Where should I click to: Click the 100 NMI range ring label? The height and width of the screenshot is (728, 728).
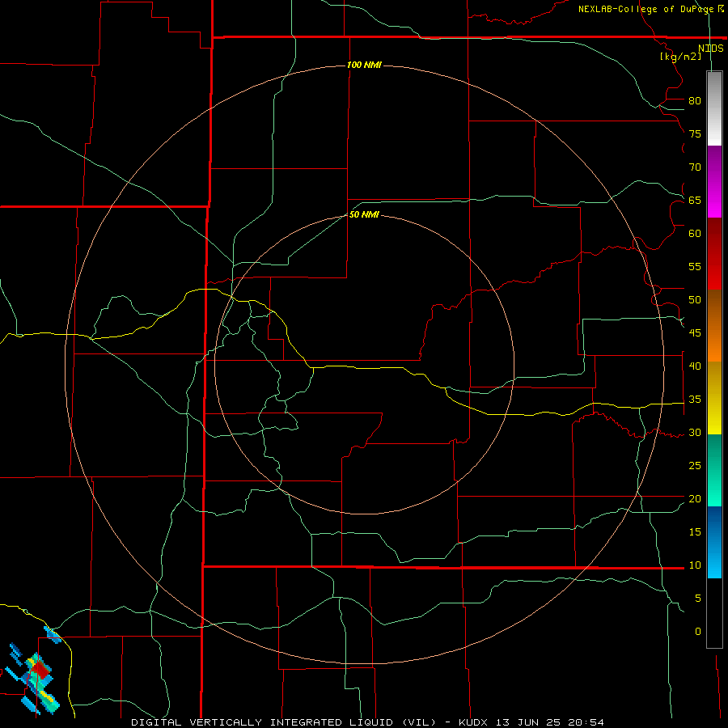click(x=364, y=65)
